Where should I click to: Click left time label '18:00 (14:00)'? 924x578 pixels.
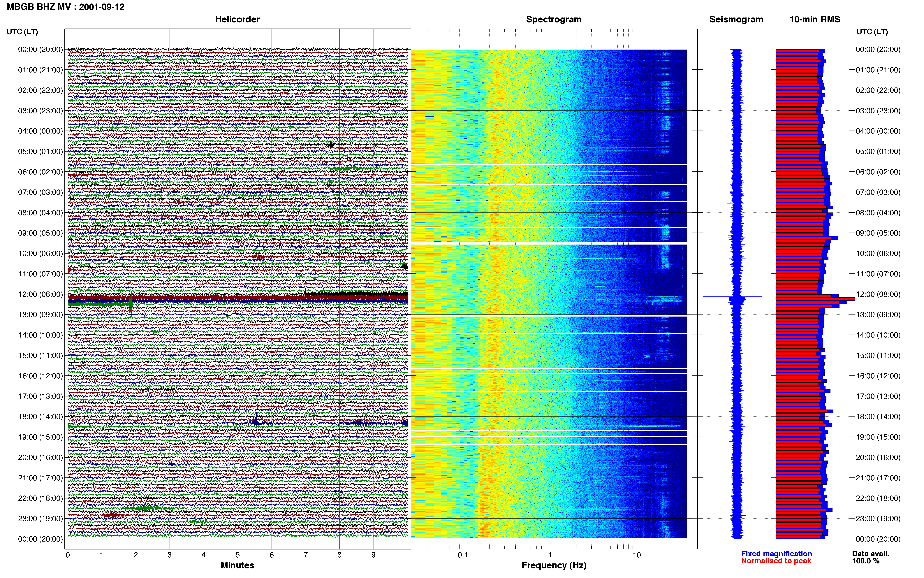[40, 417]
